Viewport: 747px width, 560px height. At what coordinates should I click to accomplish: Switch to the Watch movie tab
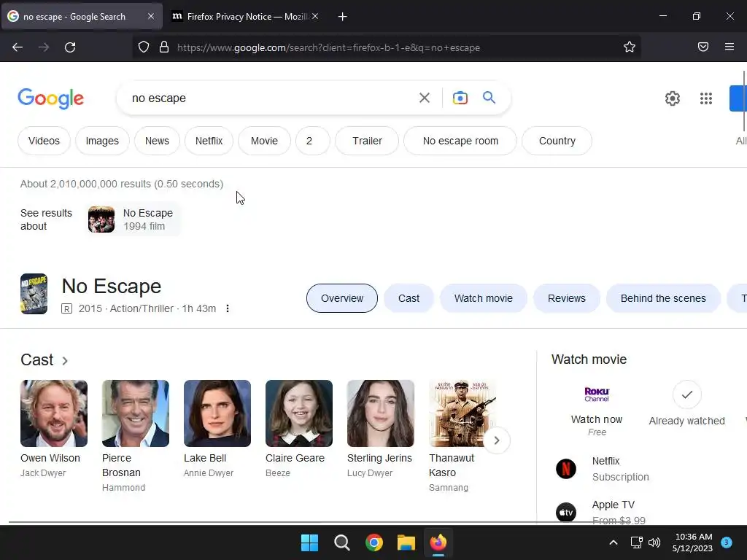click(484, 298)
